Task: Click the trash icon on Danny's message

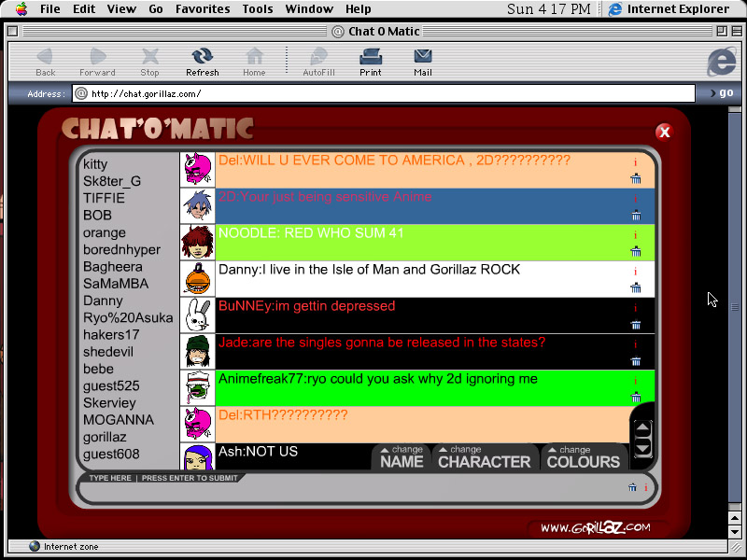Action: pos(636,288)
